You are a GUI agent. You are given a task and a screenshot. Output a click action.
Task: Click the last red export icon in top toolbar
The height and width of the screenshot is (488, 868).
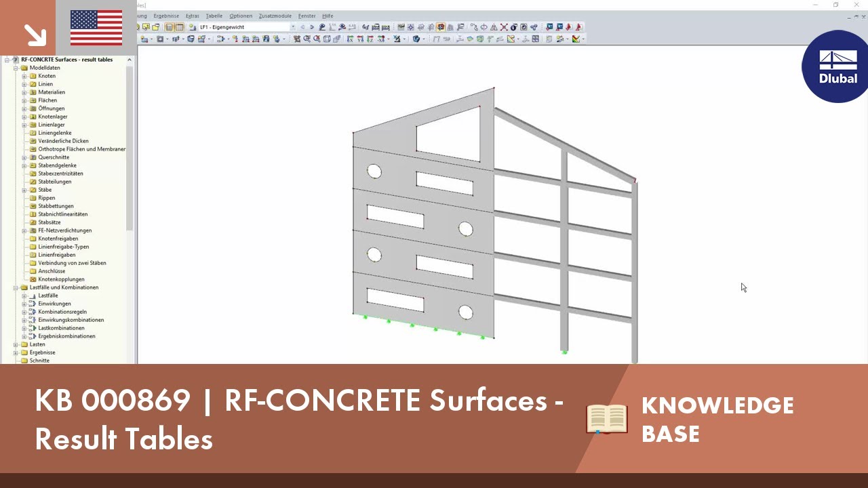[578, 27]
